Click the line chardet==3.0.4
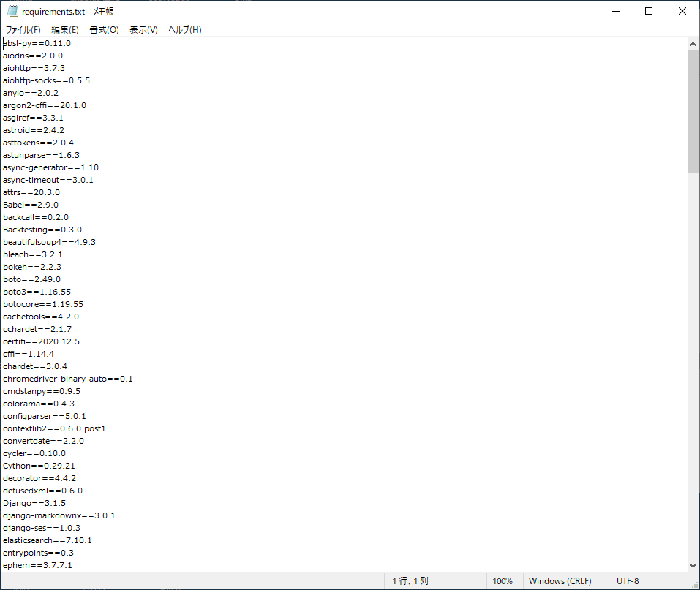This screenshot has width=700, height=590. [35, 366]
